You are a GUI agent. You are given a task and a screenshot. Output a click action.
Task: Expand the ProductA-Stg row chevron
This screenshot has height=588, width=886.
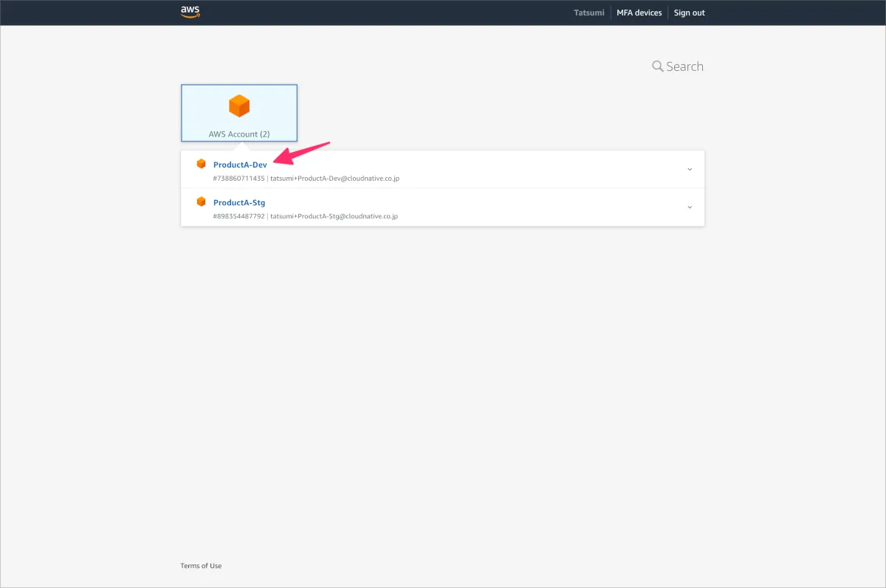690,207
